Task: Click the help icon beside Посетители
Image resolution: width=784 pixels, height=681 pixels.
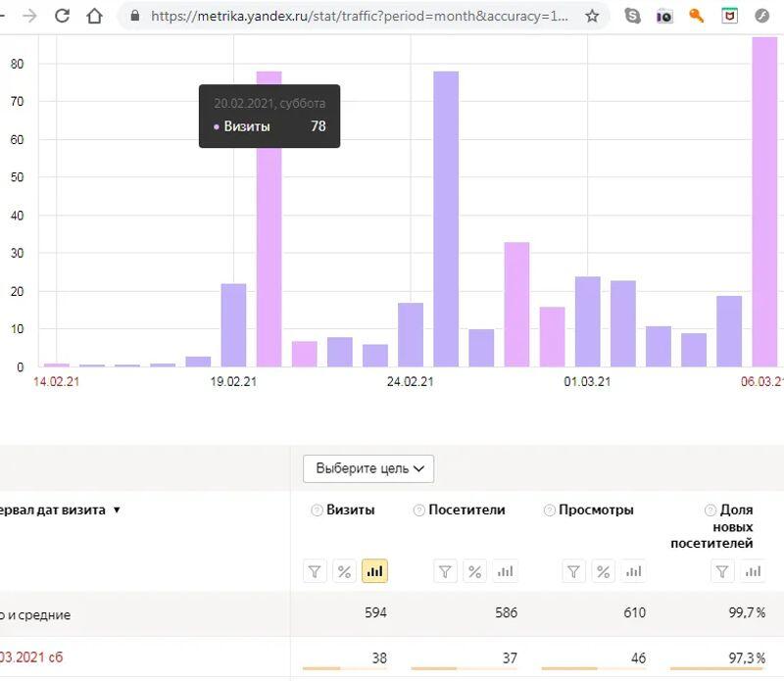Action: coord(418,511)
